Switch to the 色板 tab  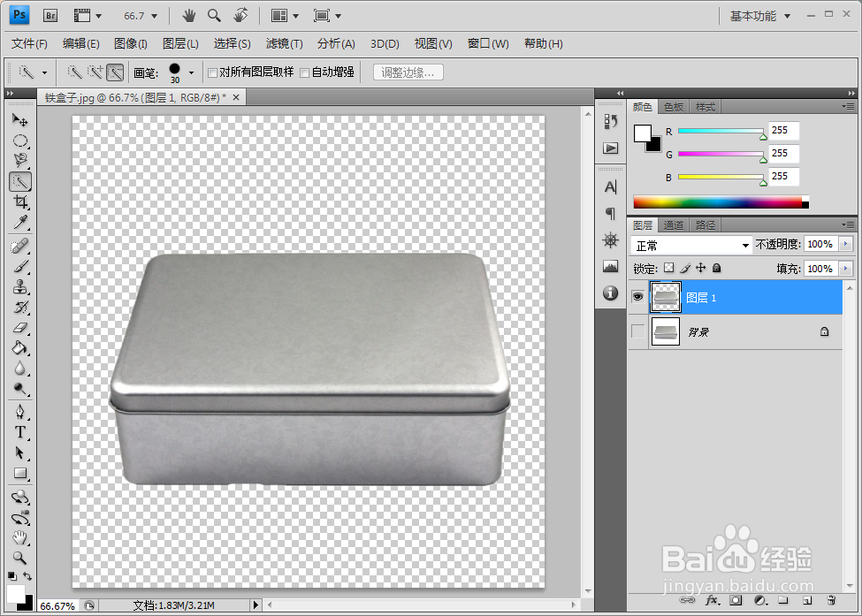tap(674, 107)
